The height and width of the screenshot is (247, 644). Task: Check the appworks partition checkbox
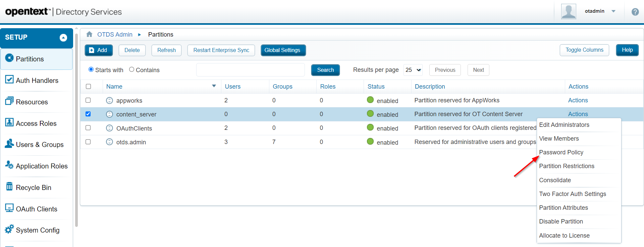click(x=88, y=100)
